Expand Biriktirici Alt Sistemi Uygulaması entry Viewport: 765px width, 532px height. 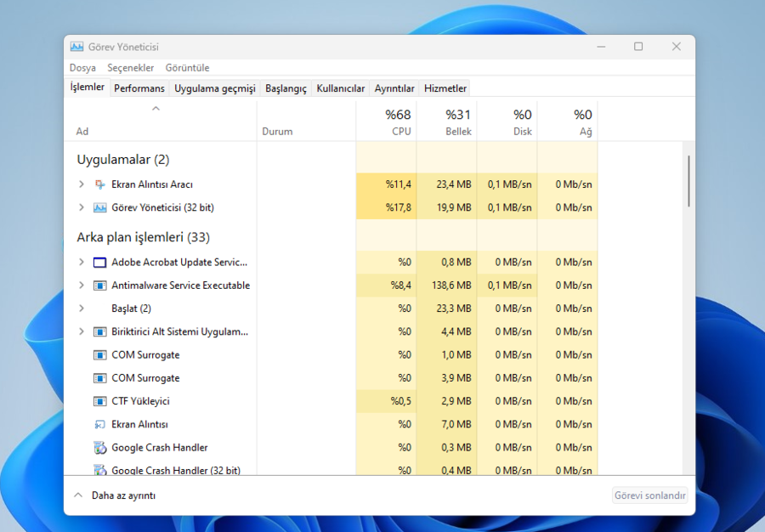pyautogui.click(x=82, y=331)
